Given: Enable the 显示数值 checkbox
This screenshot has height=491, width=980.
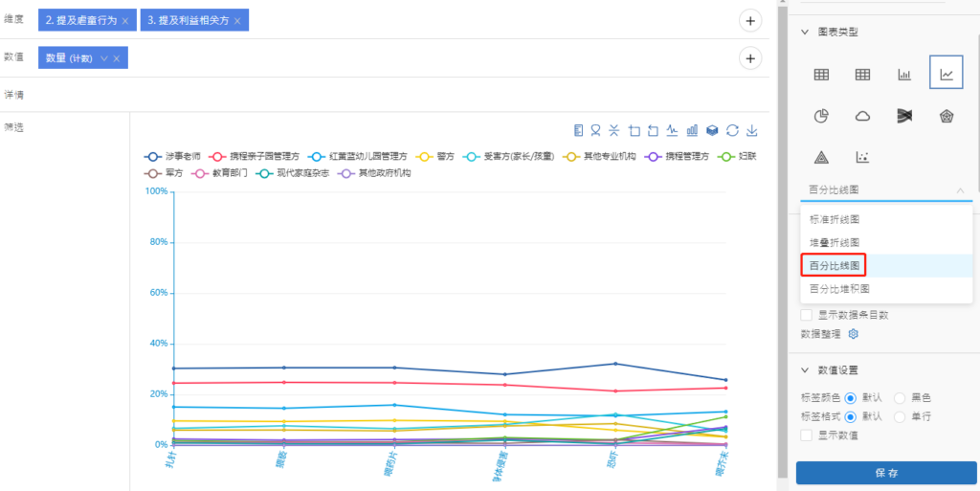Looking at the screenshot, I should pos(806,435).
